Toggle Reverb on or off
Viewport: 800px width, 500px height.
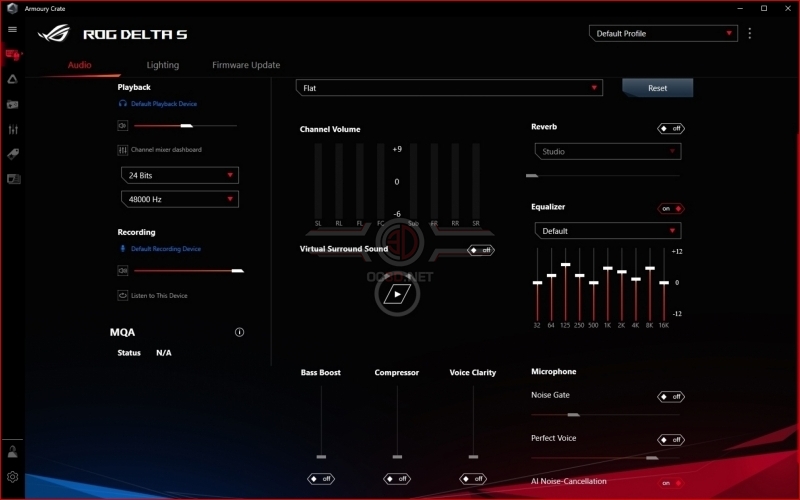671,129
